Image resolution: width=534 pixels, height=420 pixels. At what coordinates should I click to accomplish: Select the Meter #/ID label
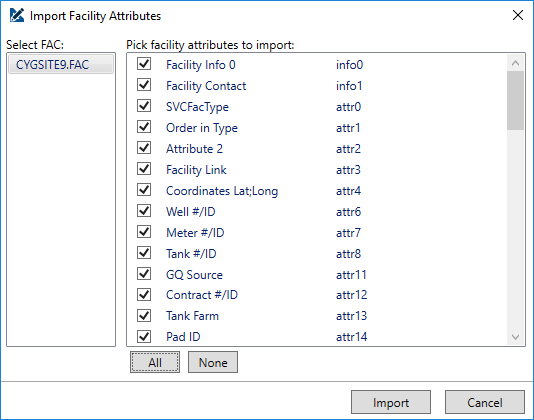pos(195,233)
